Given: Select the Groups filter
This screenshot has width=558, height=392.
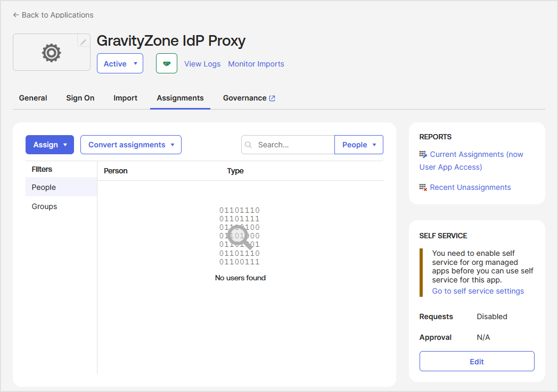Looking at the screenshot, I should (x=61, y=206).
